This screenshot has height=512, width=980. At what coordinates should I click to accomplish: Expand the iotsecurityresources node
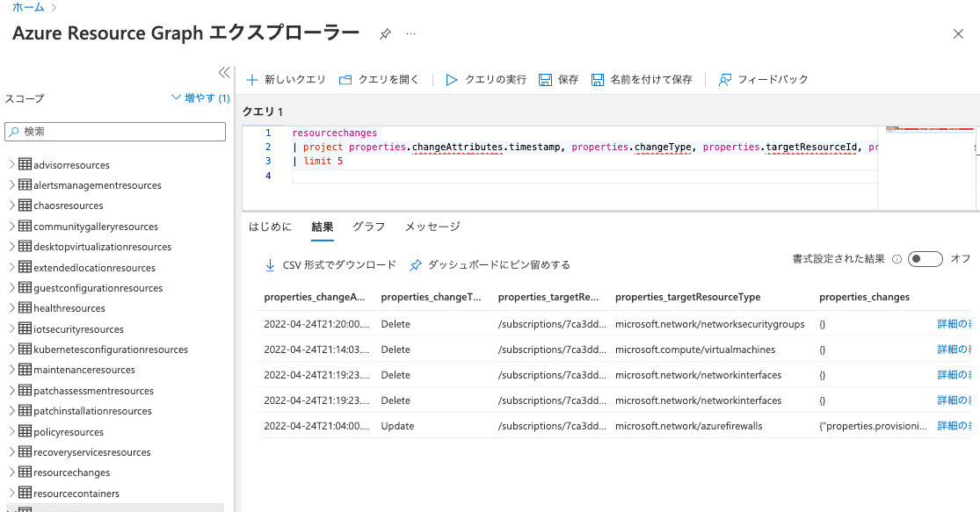(x=12, y=329)
